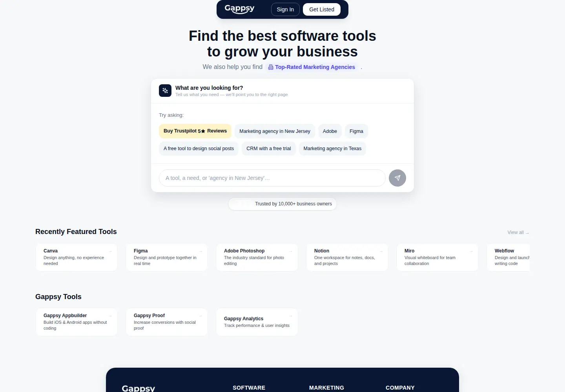Pick the Adobe suggestion chip

click(x=330, y=131)
